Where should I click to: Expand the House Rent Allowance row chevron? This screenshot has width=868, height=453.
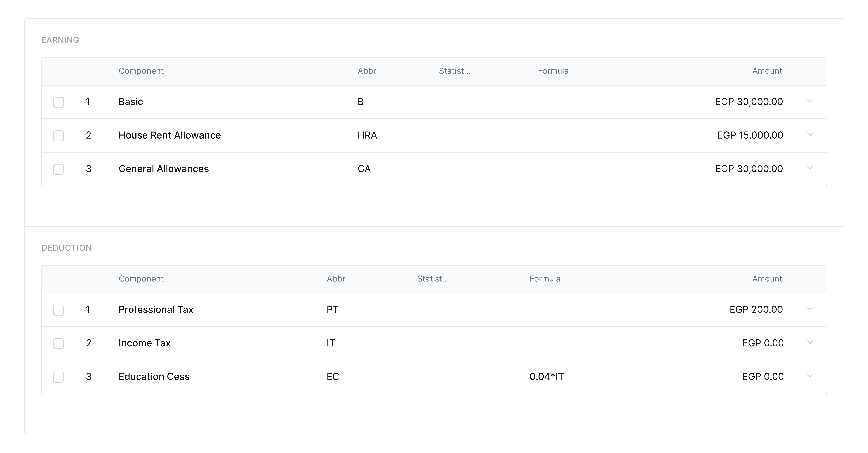[810, 134]
